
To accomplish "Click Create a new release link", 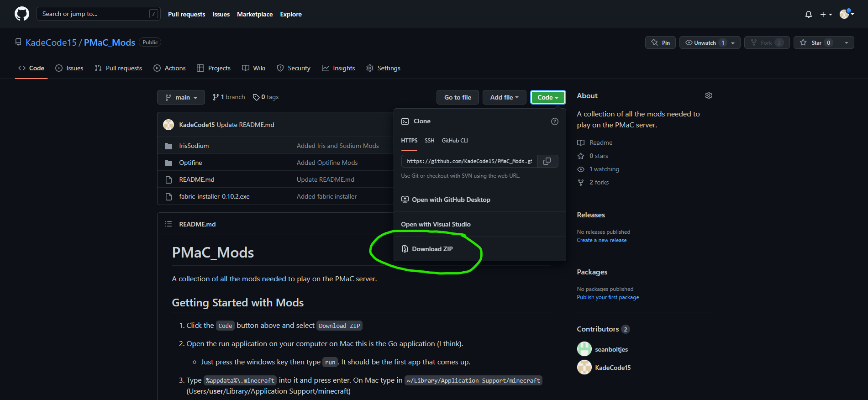I will point(602,240).
